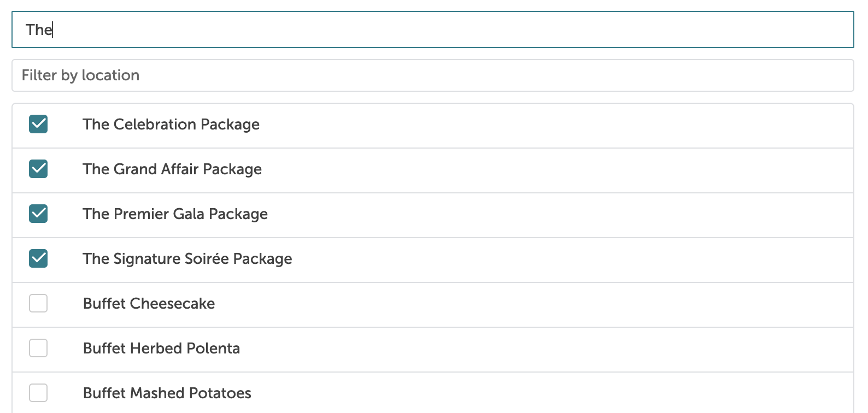Uncheck The Grand Affair Package checkbox
This screenshot has width=868, height=413.
pos(38,169)
